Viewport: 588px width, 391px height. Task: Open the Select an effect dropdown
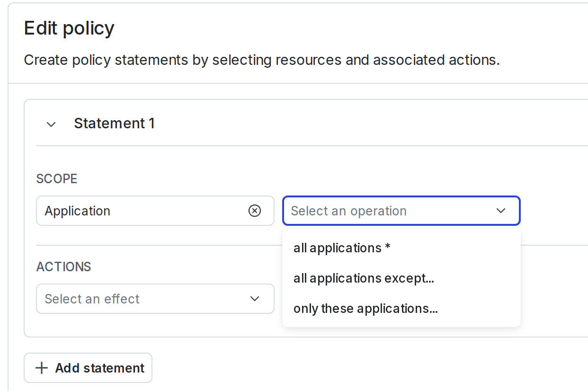pyautogui.click(x=155, y=299)
